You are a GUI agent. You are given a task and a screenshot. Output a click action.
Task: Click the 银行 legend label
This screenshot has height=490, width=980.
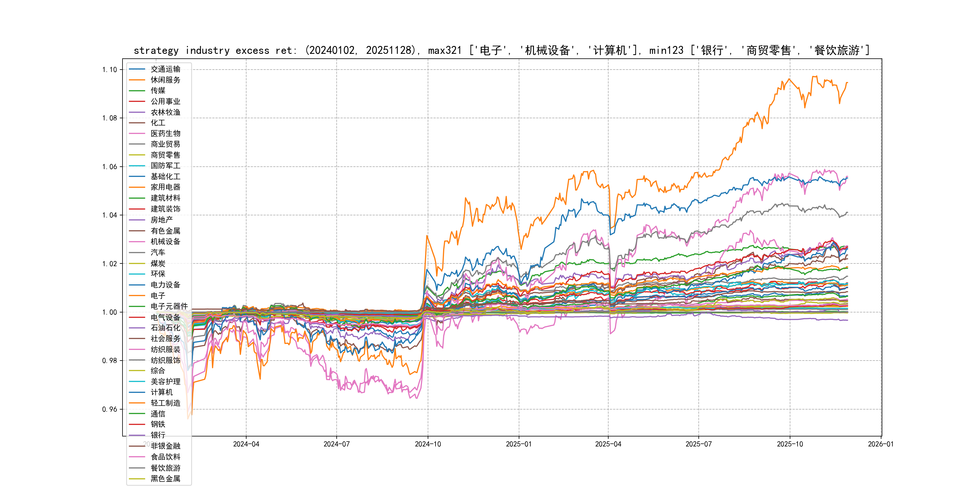coord(158,435)
